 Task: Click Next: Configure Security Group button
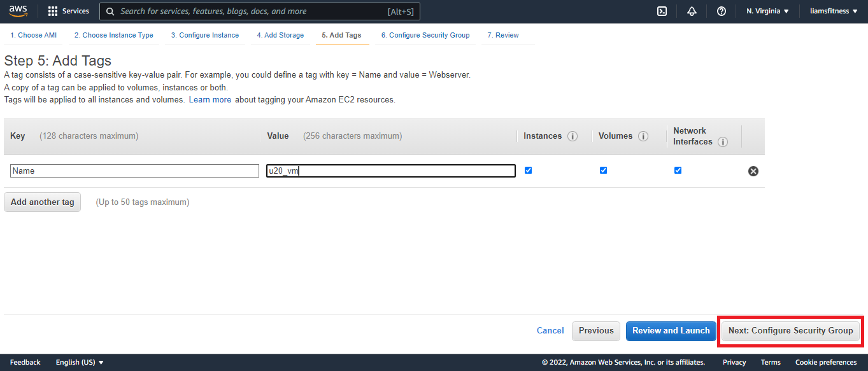[x=790, y=331]
